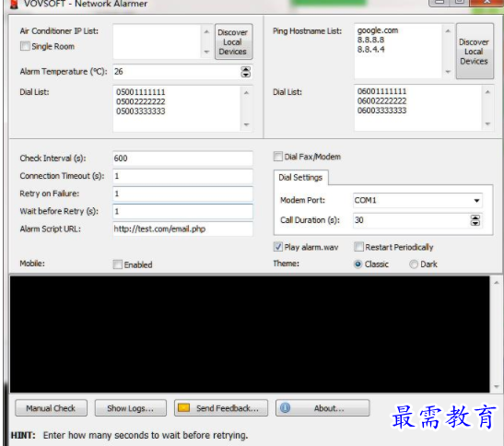Click 06003333333 in the Dial List
The height and width of the screenshot is (446, 504).
[381, 111]
